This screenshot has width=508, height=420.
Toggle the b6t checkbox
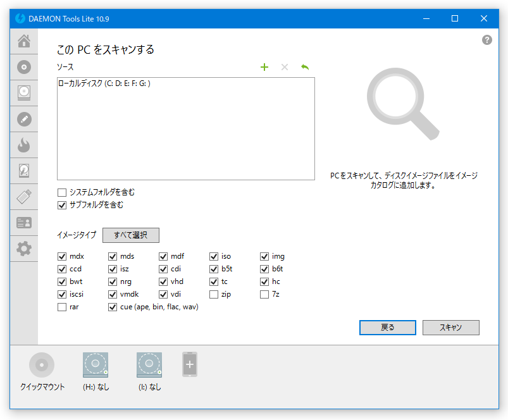(264, 269)
